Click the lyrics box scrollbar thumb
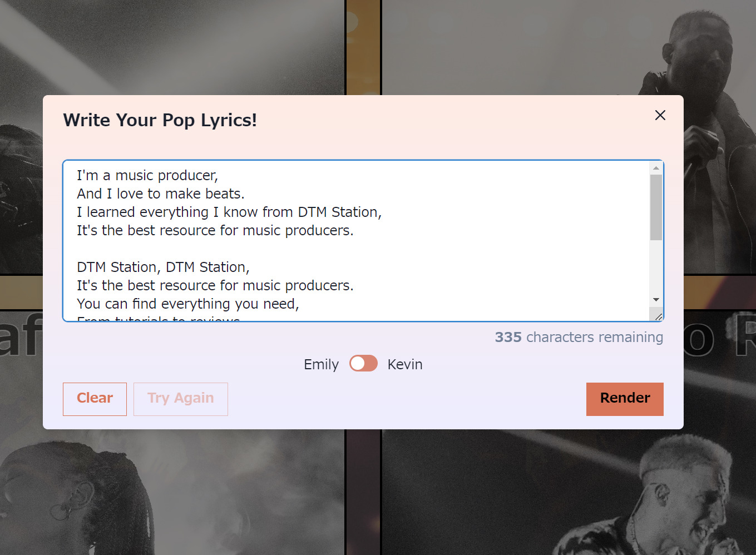 pos(656,207)
